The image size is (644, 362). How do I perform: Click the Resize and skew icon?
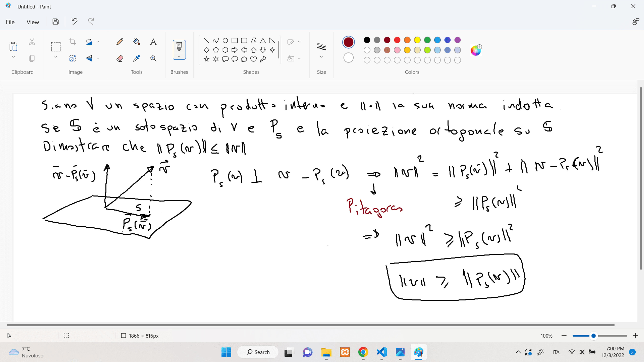pyautogui.click(x=72, y=58)
